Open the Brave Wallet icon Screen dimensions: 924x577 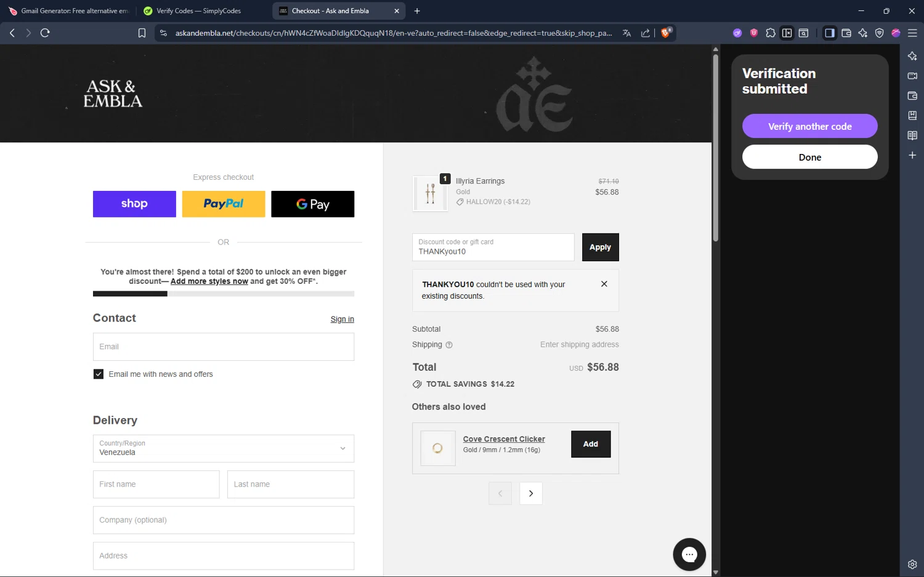pos(846,33)
